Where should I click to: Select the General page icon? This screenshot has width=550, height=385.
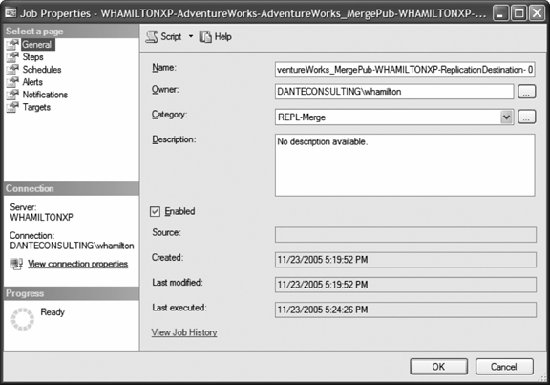click(x=12, y=45)
